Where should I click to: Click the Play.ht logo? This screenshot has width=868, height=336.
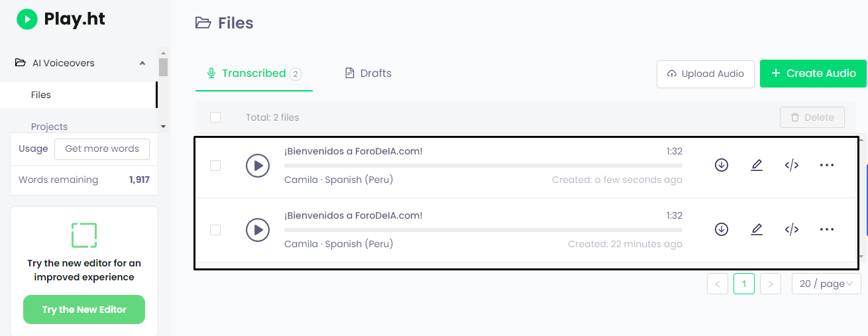pyautogui.click(x=61, y=19)
